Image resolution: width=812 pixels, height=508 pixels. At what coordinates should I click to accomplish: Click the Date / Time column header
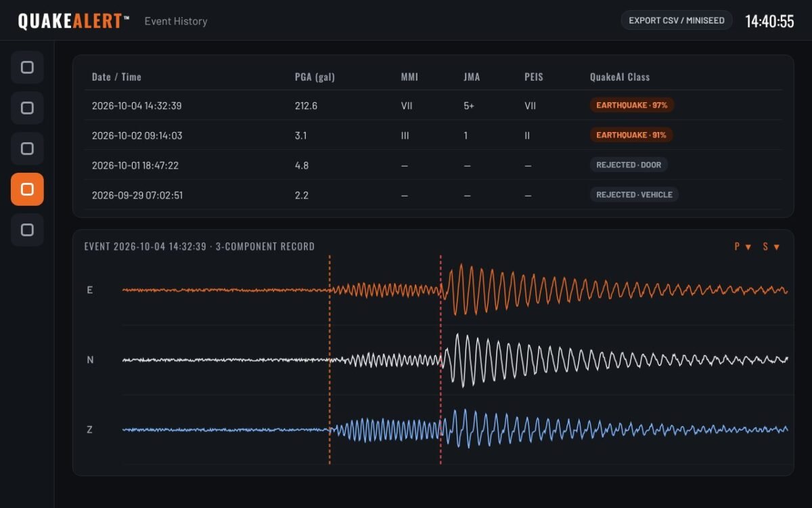[x=116, y=77]
